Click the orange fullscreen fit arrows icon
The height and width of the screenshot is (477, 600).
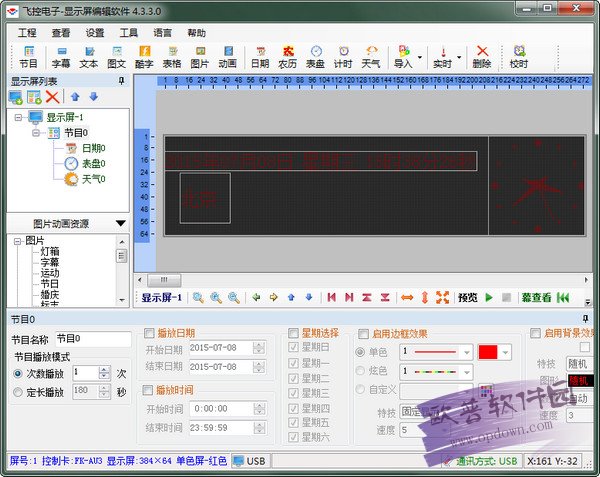[x=443, y=297]
